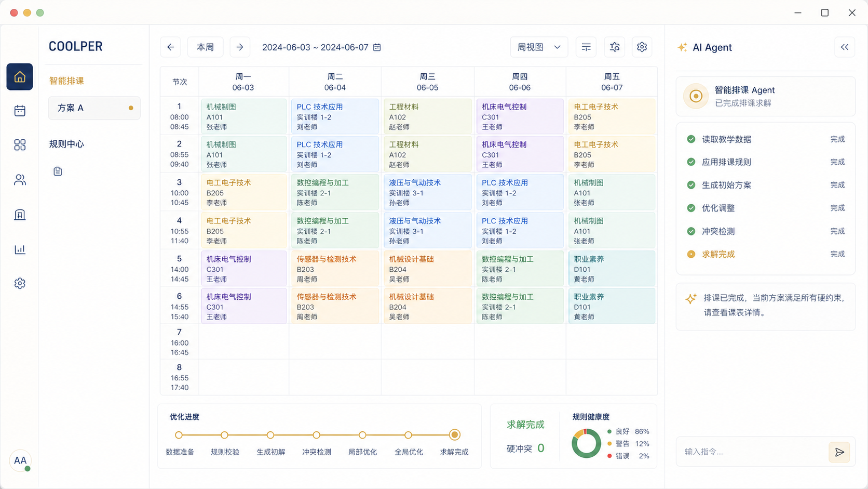
Task: Click the AI Agent sparkle icon
Action: coord(682,47)
